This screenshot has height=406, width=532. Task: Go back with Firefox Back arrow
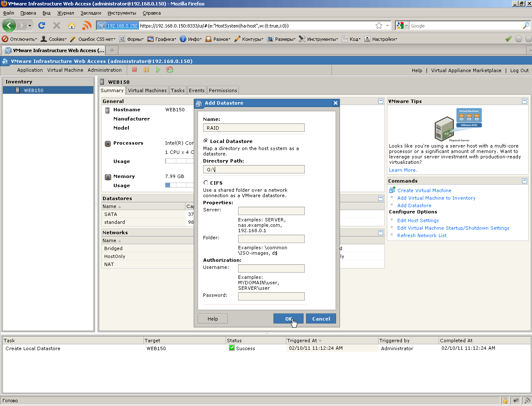(9, 25)
